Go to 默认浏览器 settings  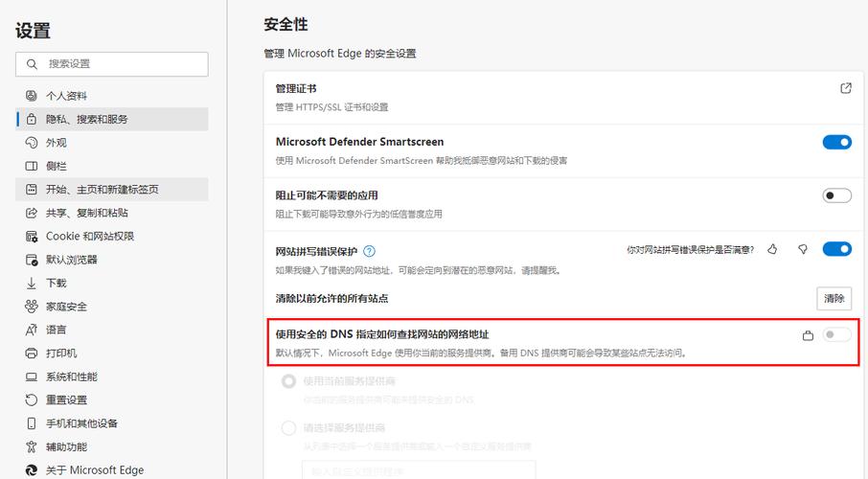click(112, 260)
